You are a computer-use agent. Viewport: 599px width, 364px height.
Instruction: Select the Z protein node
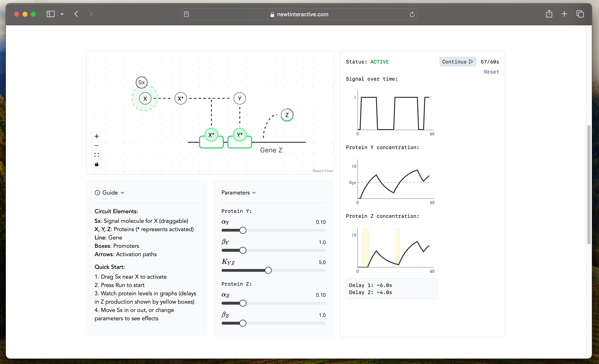[x=287, y=115]
